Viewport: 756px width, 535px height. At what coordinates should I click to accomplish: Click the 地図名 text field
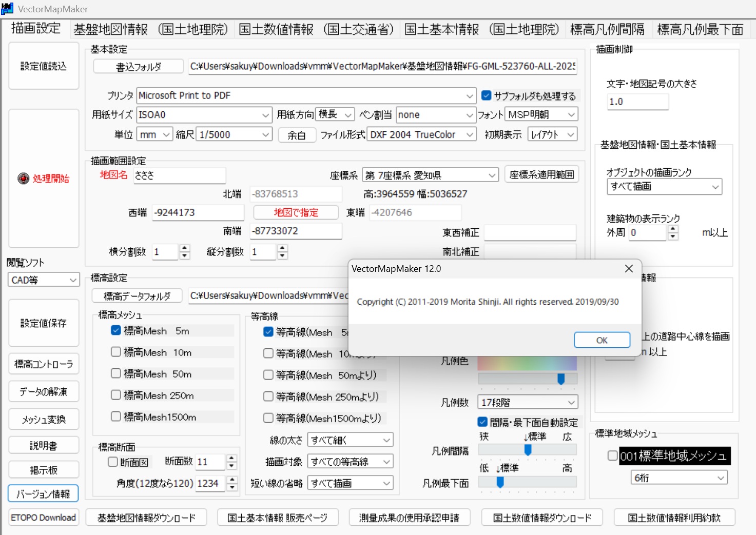click(179, 175)
